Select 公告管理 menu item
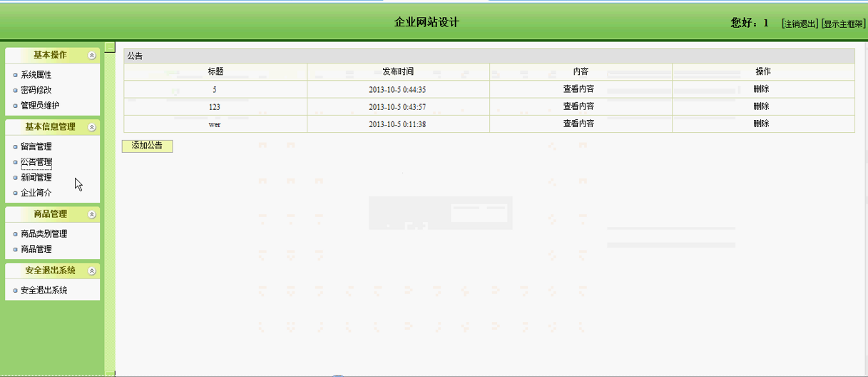This screenshot has height=377, width=868. click(36, 162)
